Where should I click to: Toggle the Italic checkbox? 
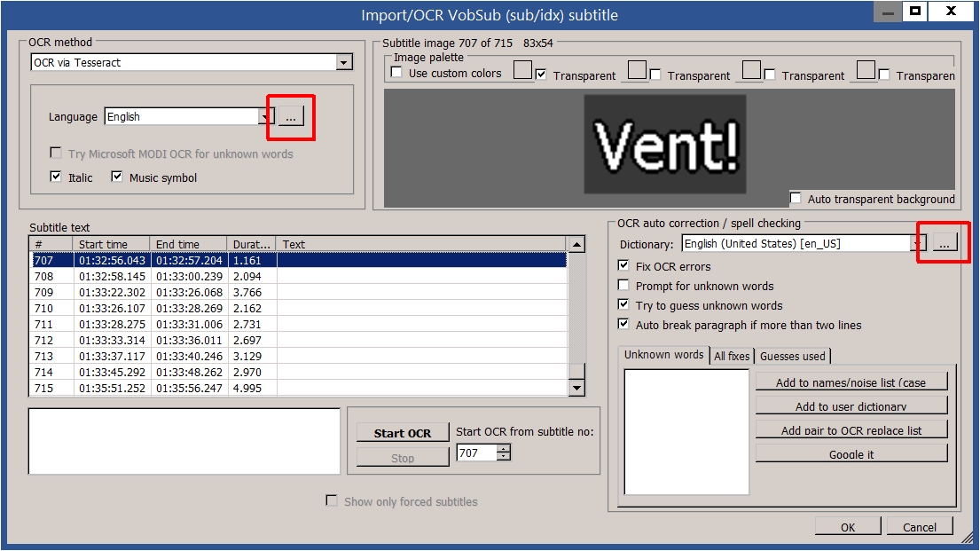(x=56, y=177)
